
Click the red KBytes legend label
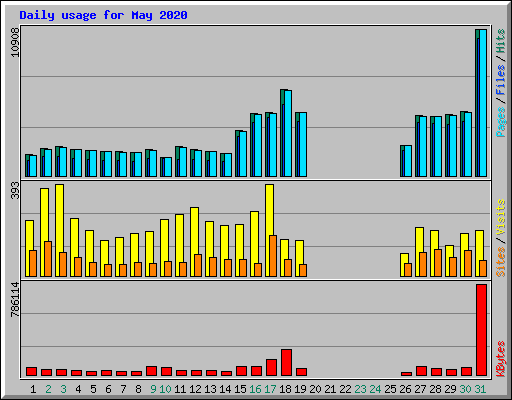point(500,359)
